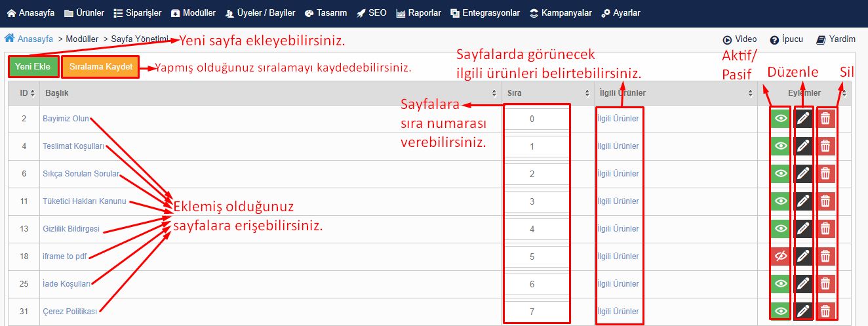Viewport: 868px width, 326px height.
Task: Open the Yardım help link
Action: 836,39
